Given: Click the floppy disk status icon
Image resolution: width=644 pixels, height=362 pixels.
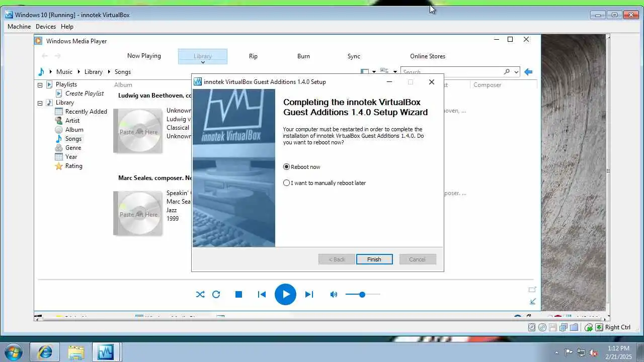Looking at the screenshot, I should pos(553,327).
